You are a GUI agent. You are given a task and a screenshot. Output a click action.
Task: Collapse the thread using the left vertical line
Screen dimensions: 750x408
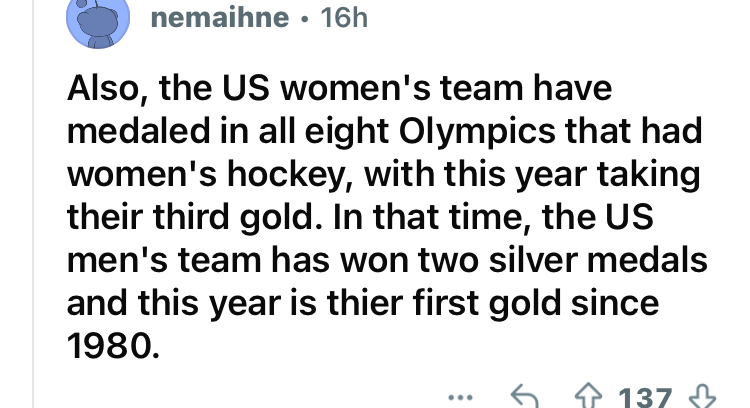coord(36,250)
